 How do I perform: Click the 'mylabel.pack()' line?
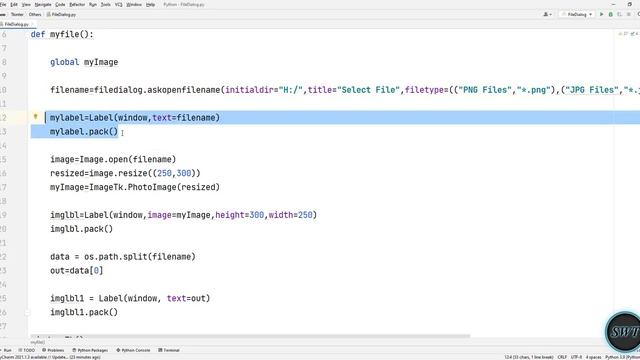pos(84,132)
